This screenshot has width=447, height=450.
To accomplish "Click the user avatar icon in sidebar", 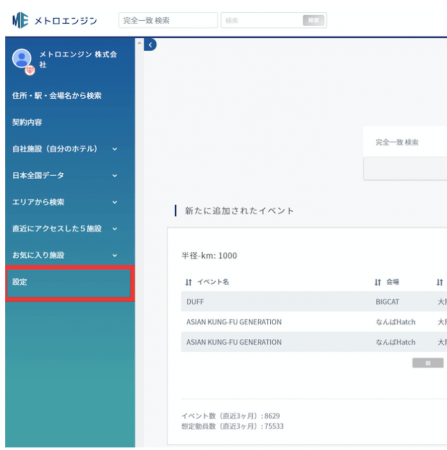I will pyautogui.click(x=22, y=59).
